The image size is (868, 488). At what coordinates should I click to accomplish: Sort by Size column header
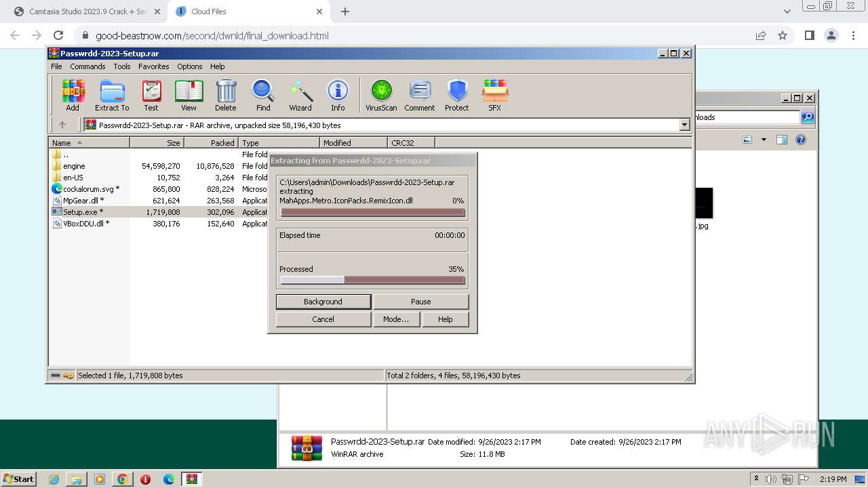pos(157,143)
